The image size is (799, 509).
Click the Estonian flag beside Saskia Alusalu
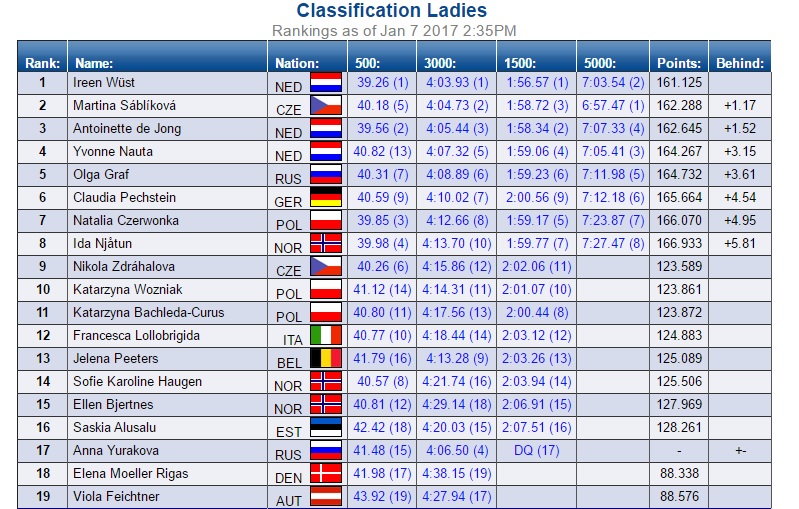tap(326, 428)
